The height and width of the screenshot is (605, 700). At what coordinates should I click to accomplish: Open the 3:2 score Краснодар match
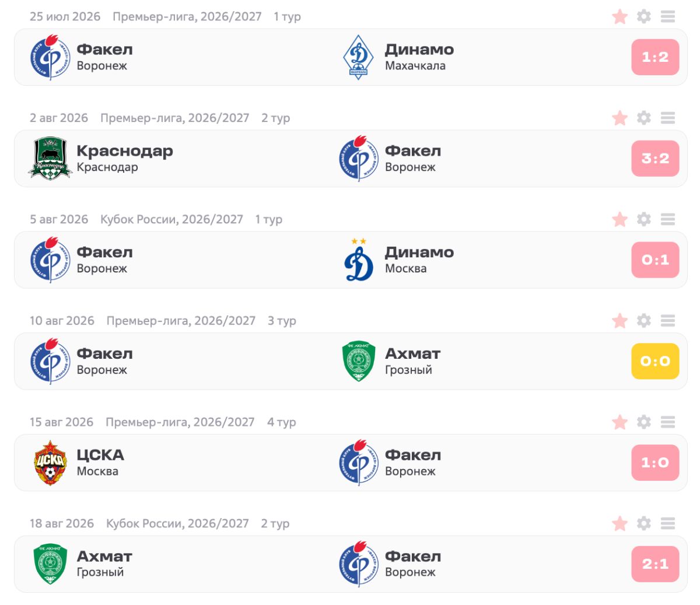coord(655,158)
